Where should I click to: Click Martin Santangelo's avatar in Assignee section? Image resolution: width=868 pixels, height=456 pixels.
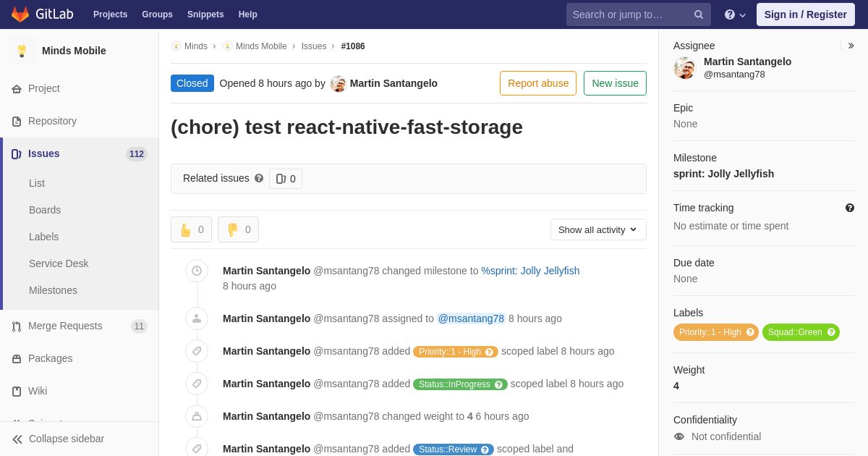(x=684, y=68)
